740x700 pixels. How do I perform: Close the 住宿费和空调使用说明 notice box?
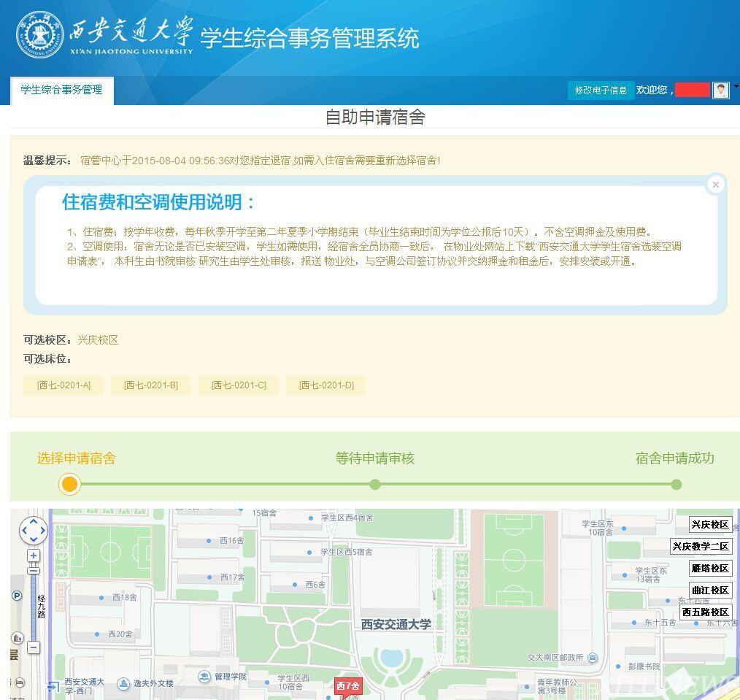(x=715, y=185)
